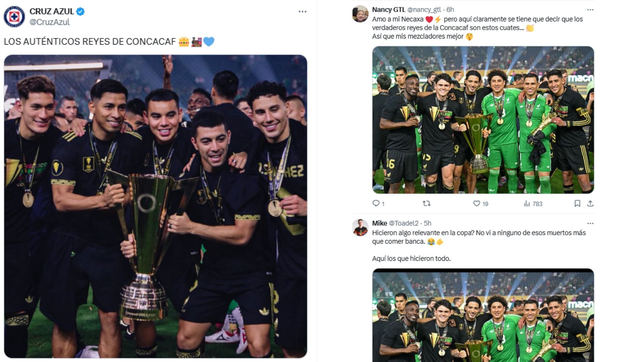The height and width of the screenshot is (362, 644).
Task: Open the @CruzAzul handle link
Action: coord(50,22)
